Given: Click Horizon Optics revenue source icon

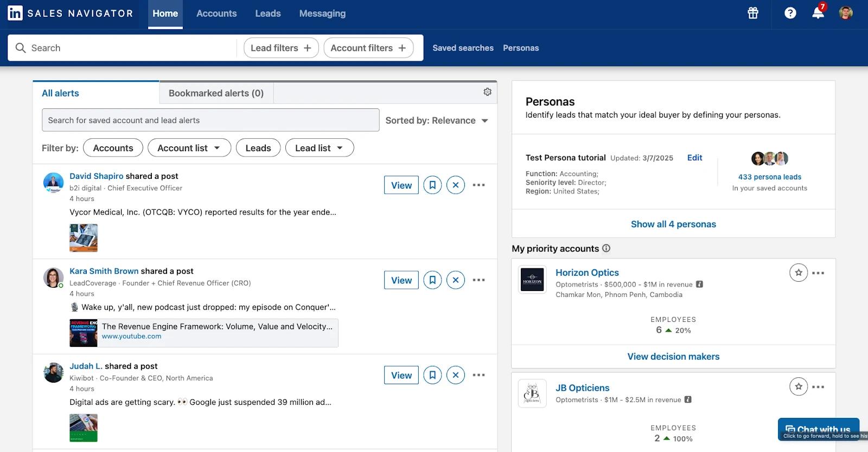Looking at the screenshot, I should [700, 284].
